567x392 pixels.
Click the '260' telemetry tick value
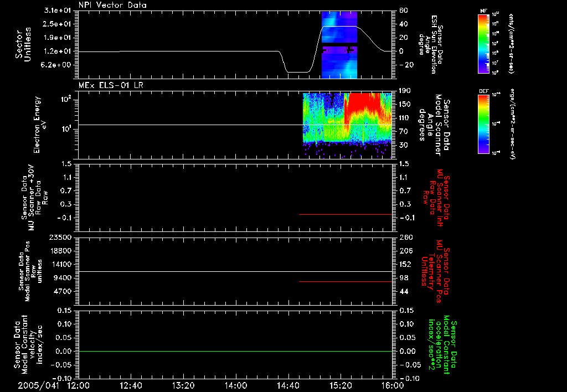click(406, 238)
